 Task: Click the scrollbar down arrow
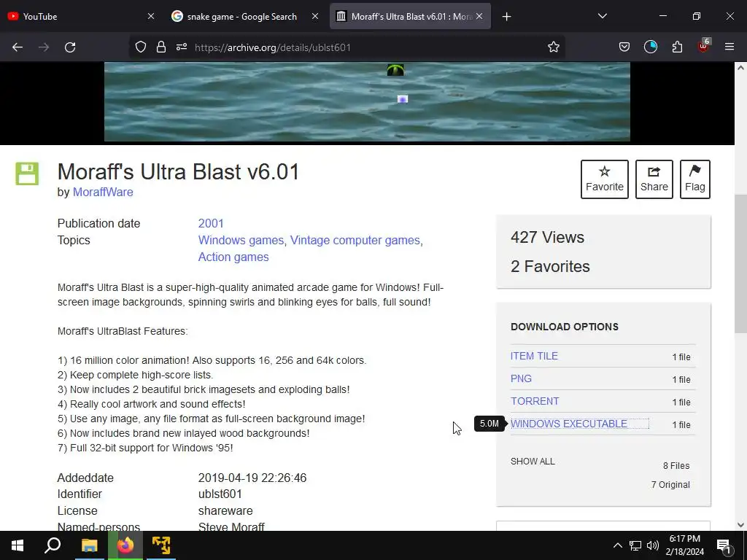[740, 525]
